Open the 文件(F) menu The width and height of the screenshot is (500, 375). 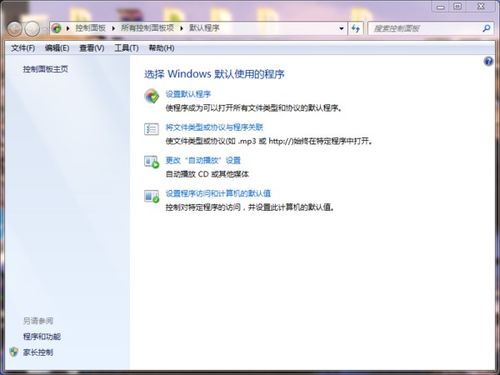click(23, 48)
